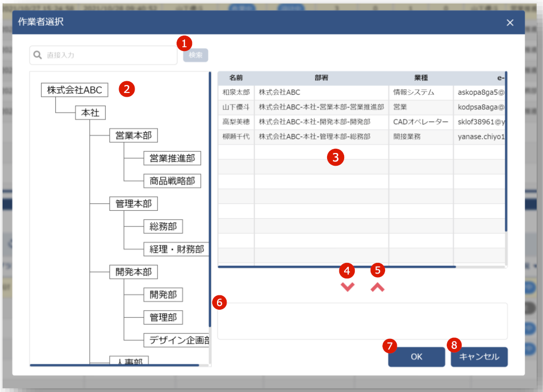Close the 作業者選択 dialog with X
Screen dimensions: 543x392
click(510, 22)
